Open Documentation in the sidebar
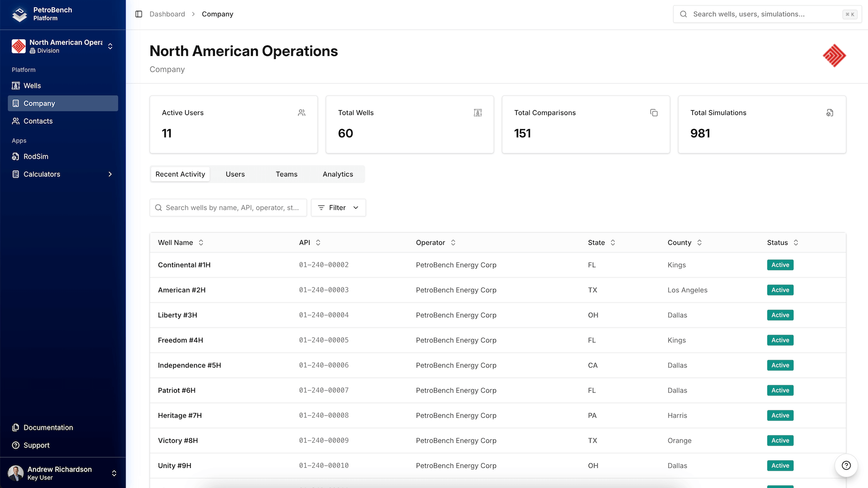 (48, 427)
